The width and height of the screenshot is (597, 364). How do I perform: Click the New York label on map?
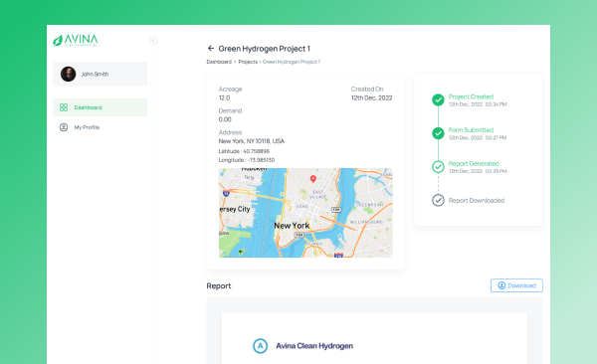point(292,226)
